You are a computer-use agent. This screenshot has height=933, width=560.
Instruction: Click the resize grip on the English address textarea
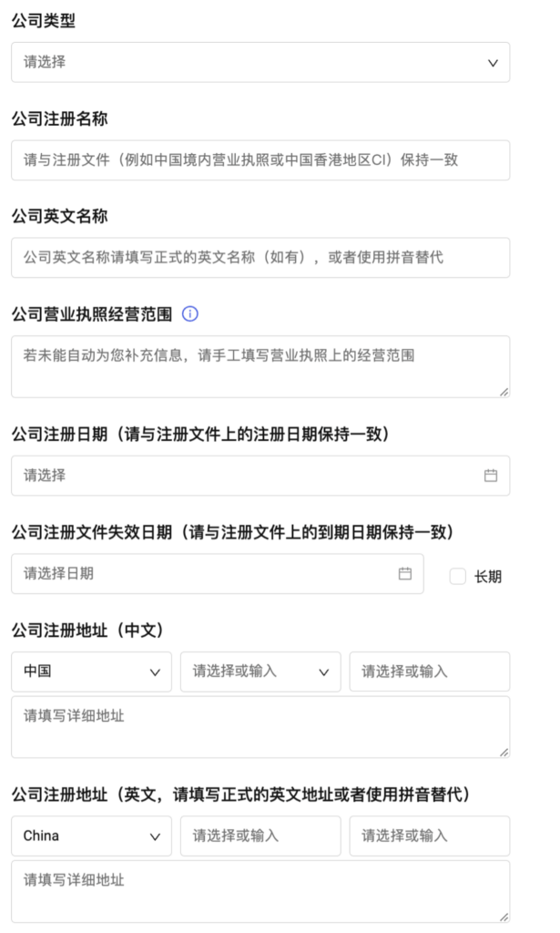click(x=504, y=917)
